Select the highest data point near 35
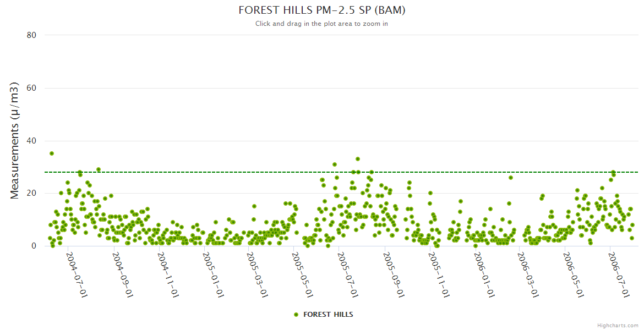The height and width of the screenshot is (330, 644). [52, 153]
